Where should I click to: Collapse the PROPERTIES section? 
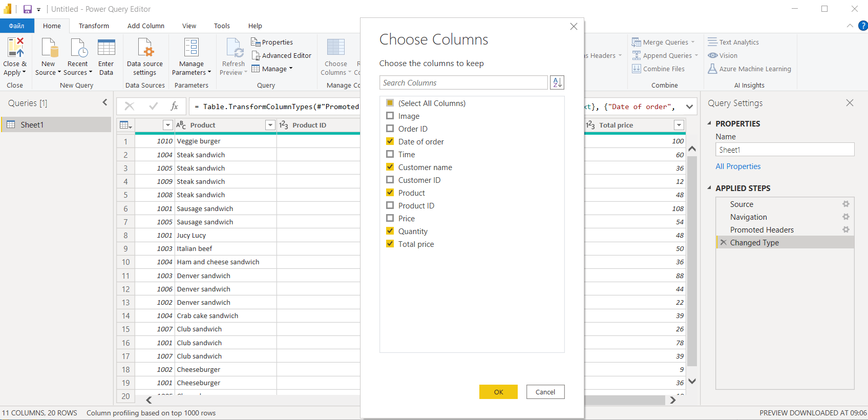pos(709,123)
